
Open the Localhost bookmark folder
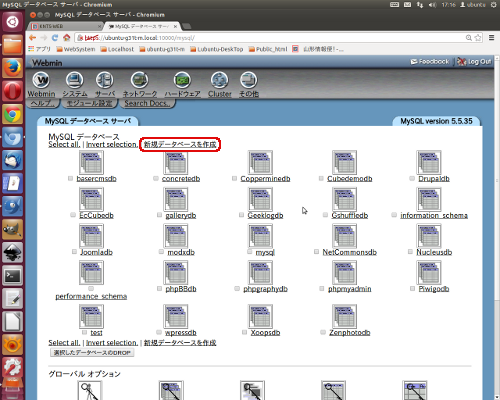click(117, 49)
